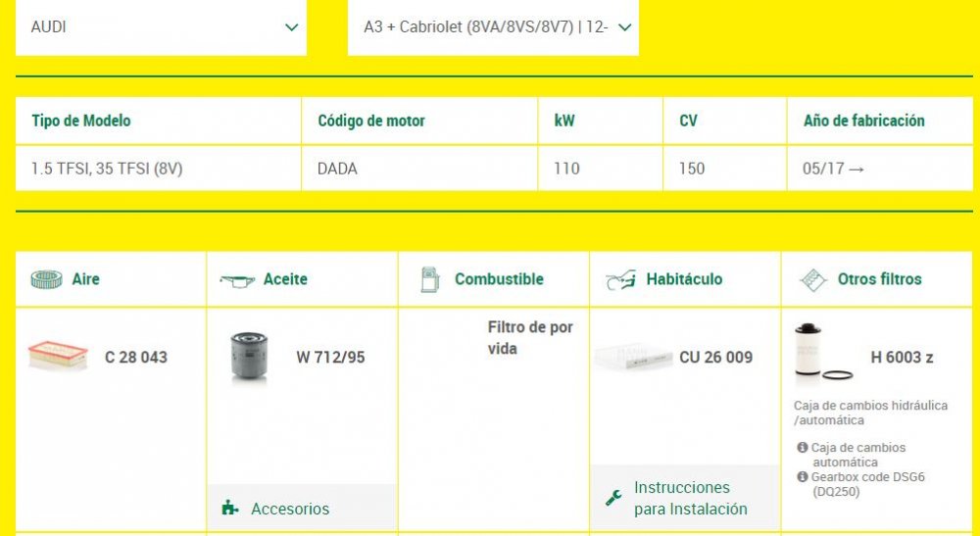The image size is (980, 536).
Task: Click info icon next to Gearbox code DSG6
Action: click(803, 476)
